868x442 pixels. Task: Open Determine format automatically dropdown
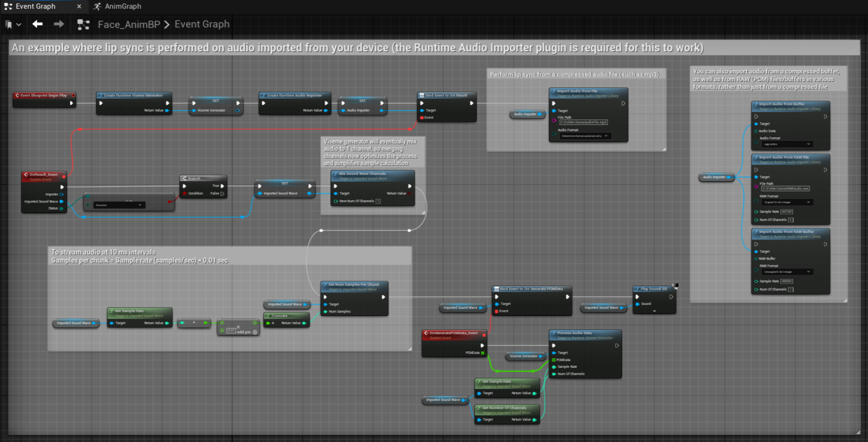[585, 136]
